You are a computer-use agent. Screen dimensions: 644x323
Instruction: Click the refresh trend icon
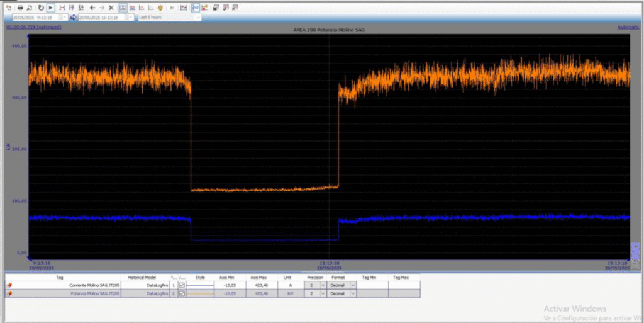pos(41,8)
